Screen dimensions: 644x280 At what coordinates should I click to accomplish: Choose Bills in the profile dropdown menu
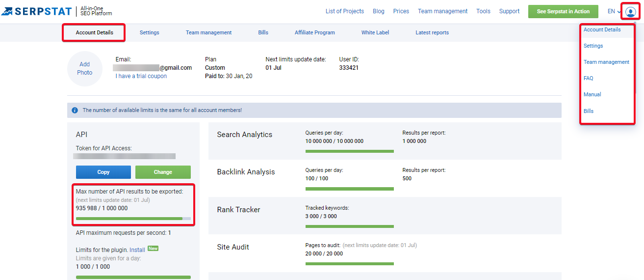click(588, 111)
